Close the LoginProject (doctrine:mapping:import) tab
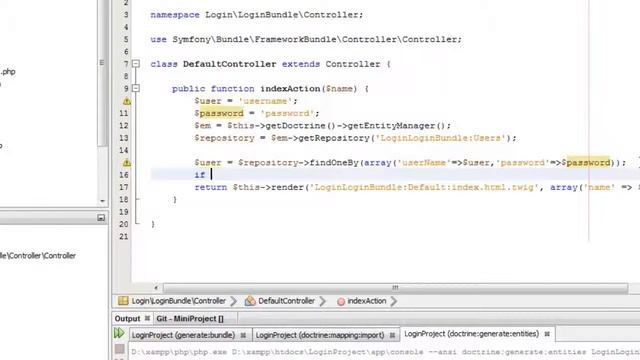 [x=392, y=335]
